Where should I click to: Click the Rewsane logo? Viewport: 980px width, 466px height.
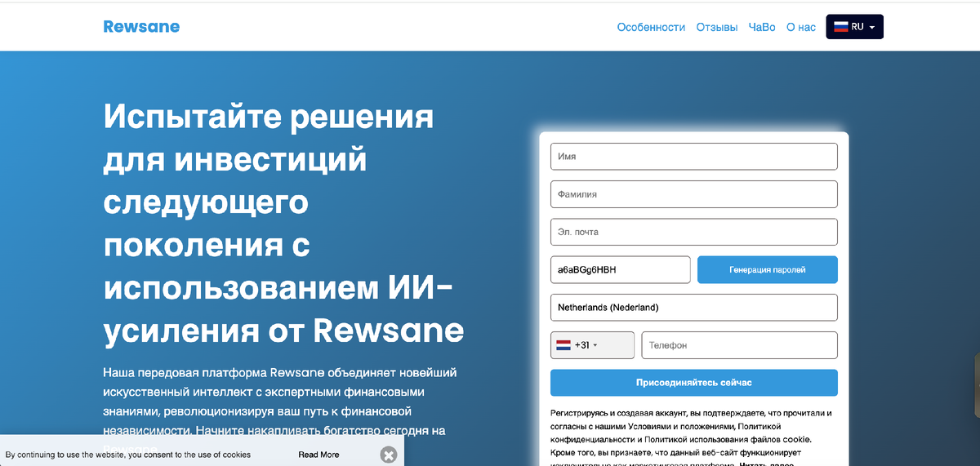click(x=141, y=27)
